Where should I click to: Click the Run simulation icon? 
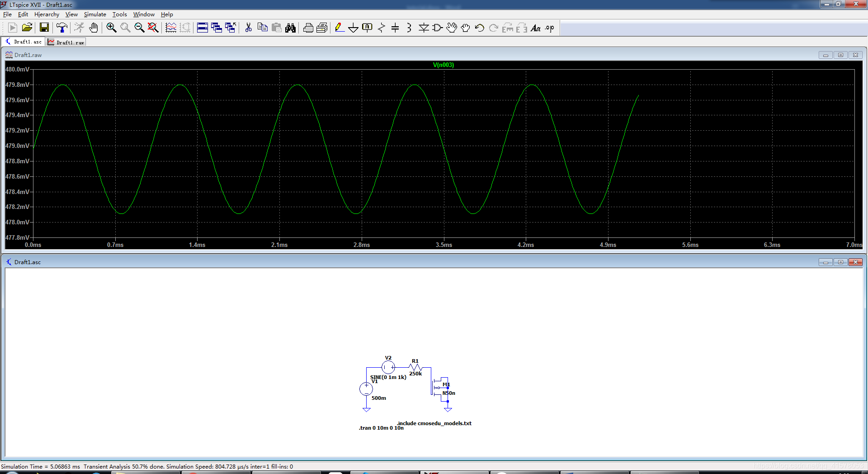79,28
